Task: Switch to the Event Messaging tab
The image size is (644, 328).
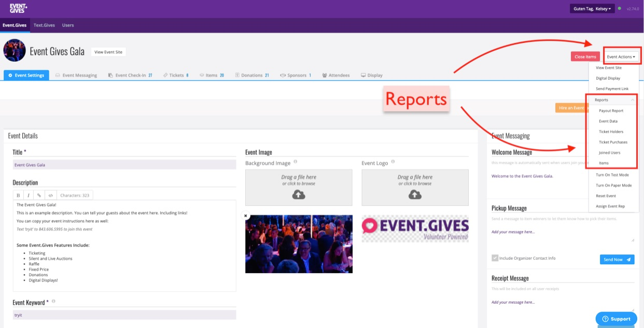Action: click(x=76, y=75)
